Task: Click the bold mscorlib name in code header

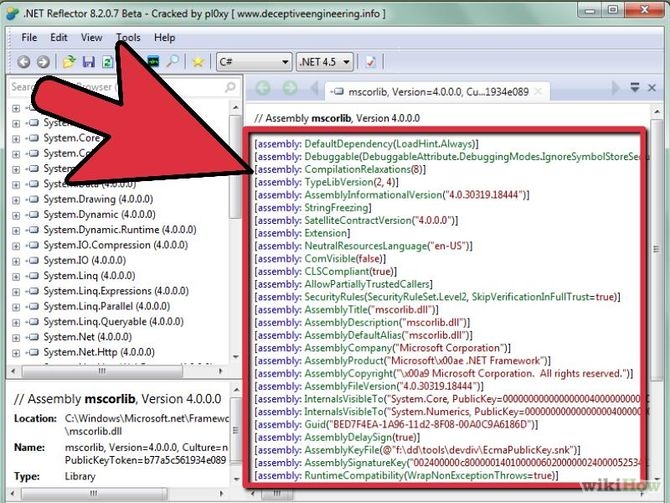Action: (x=331, y=118)
